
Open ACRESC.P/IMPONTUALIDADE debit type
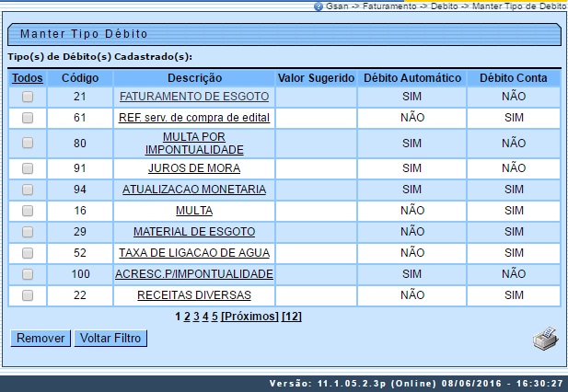tap(194, 274)
